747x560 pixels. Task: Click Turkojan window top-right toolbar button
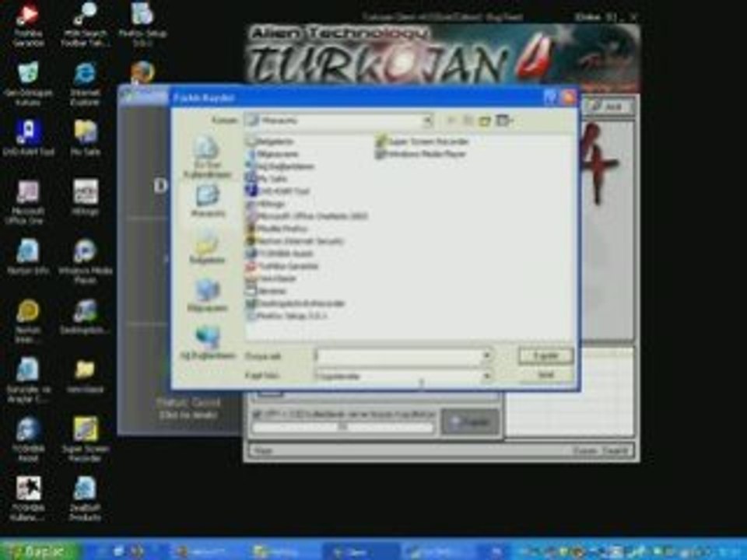click(608, 107)
